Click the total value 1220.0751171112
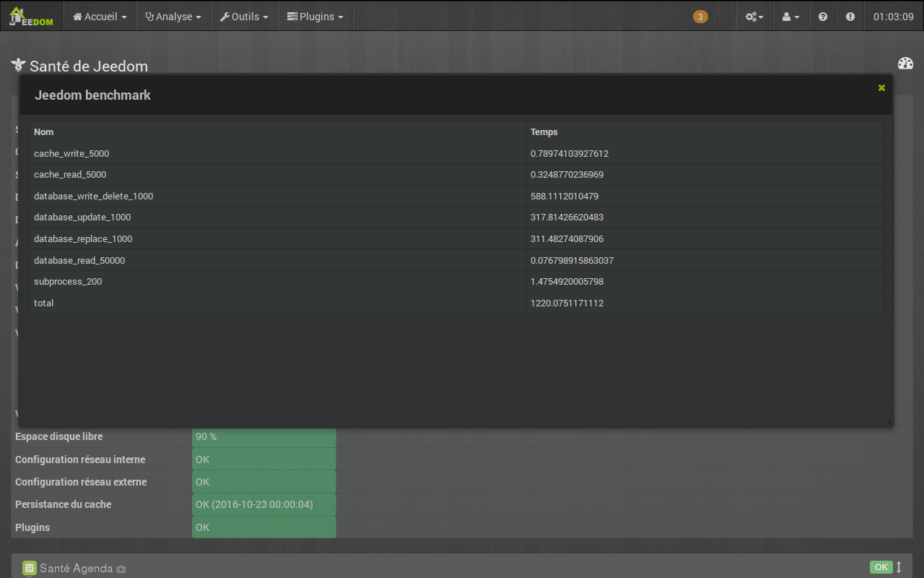The height and width of the screenshot is (578, 924). (x=567, y=303)
